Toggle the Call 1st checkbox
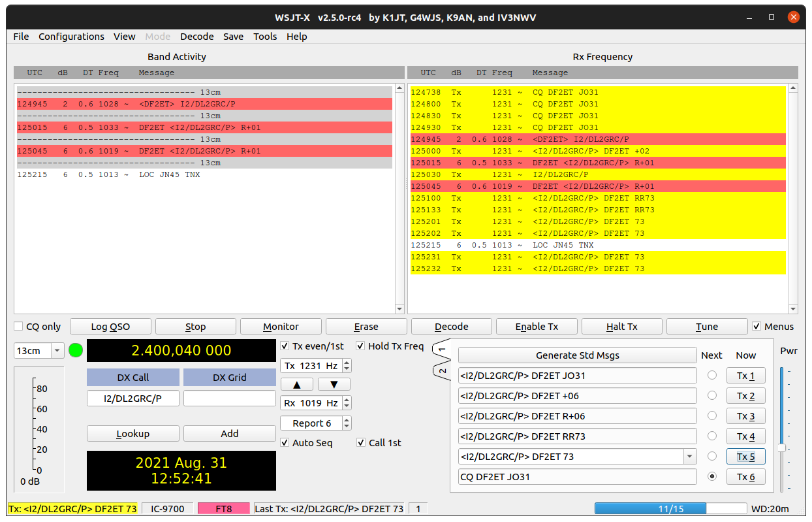The image size is (812, 522). 361,443
